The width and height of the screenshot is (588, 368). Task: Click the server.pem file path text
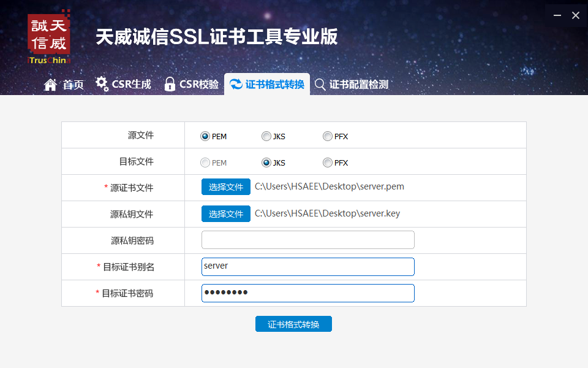(330, 186)
